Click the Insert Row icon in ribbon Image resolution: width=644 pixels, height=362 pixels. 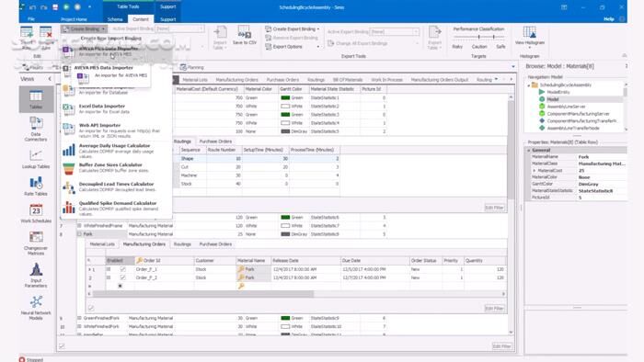pyautogui.click(x=27, y=33)
